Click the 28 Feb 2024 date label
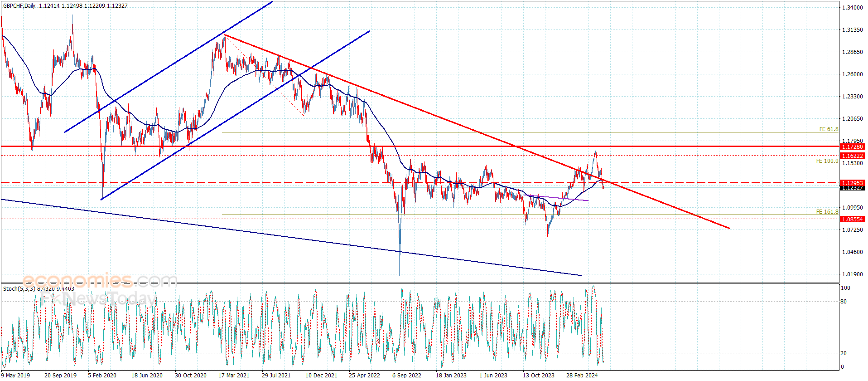 582,375
